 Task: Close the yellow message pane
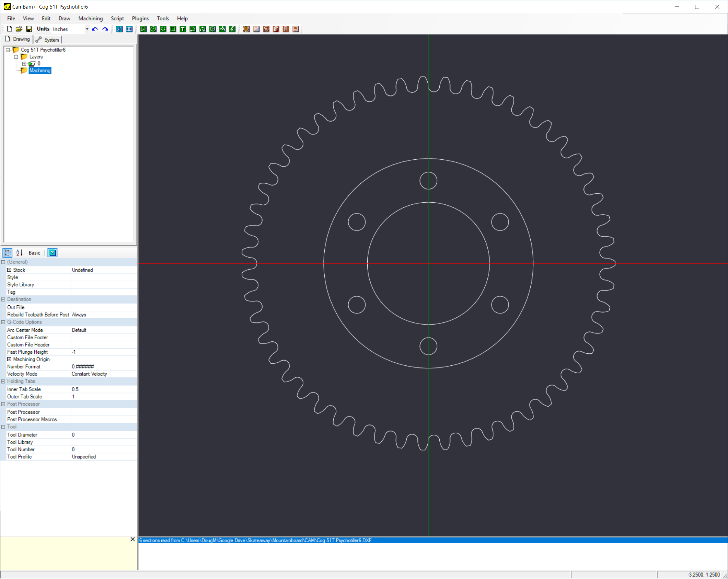tap(132, 539)
